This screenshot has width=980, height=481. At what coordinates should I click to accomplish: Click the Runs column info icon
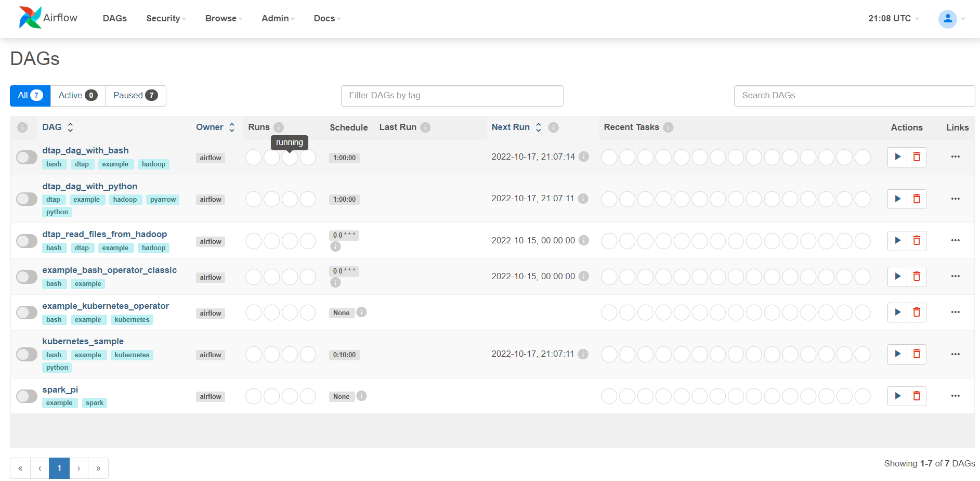(279, 127)
